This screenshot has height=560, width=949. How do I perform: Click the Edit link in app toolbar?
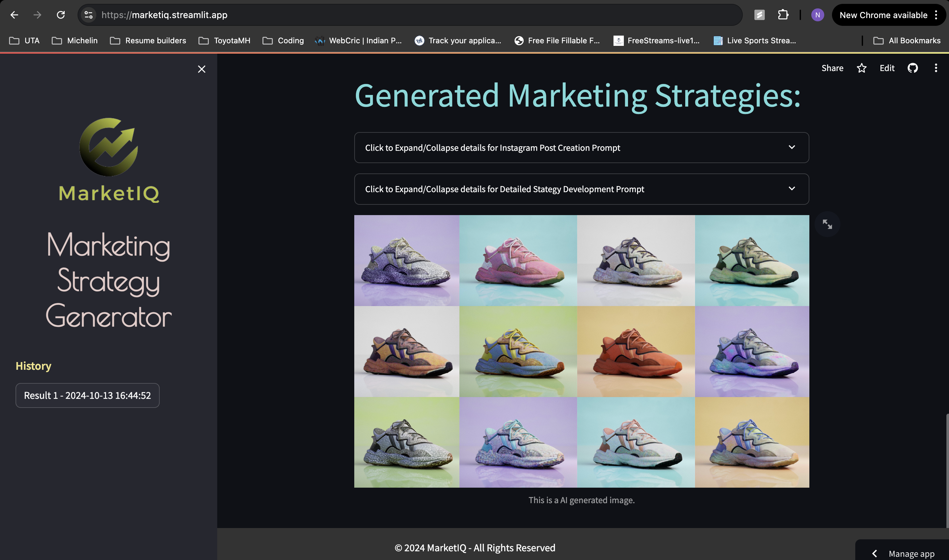[x=887, y=68]
